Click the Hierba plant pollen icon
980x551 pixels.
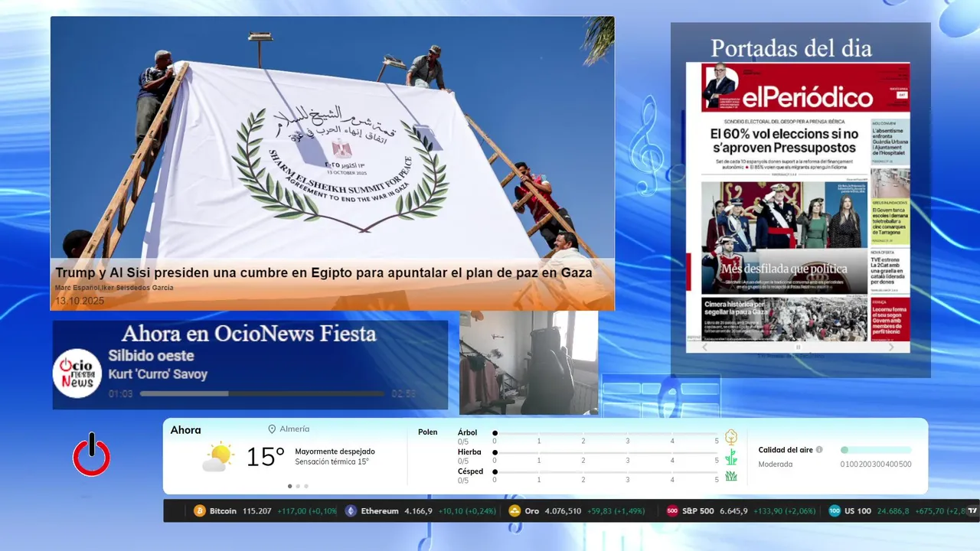tap(731, 457)
